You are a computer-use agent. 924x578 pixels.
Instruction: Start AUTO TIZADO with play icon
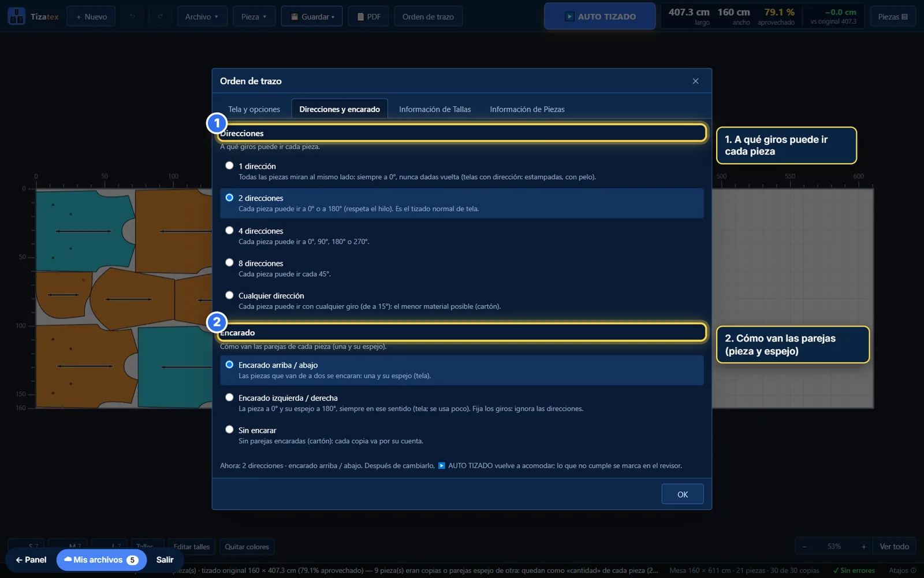(599, 17)
